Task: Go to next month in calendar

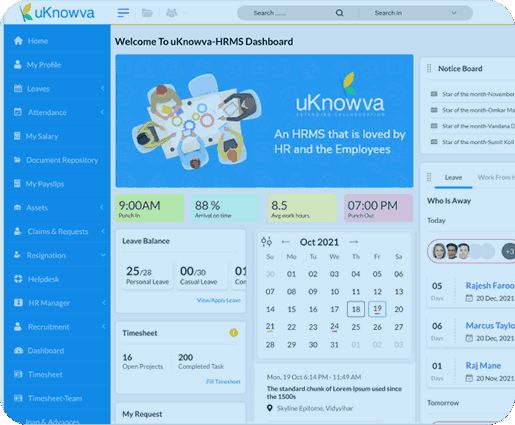Action: point(353,242)
